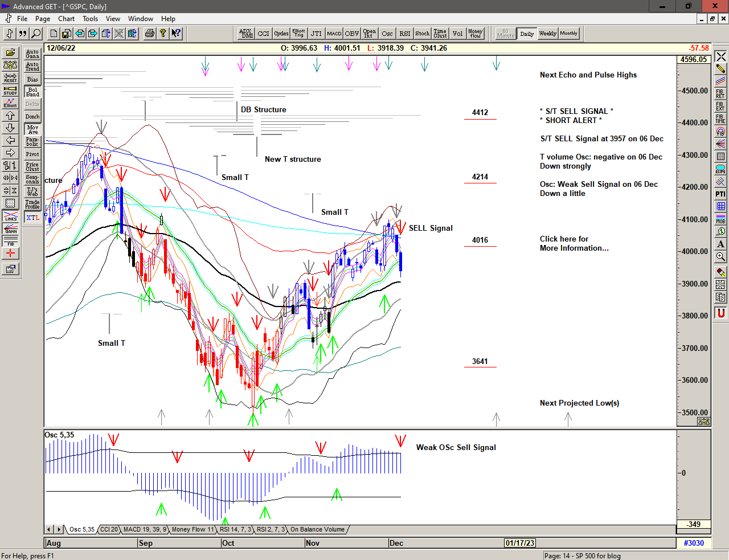Open the Chart menu

66,19
